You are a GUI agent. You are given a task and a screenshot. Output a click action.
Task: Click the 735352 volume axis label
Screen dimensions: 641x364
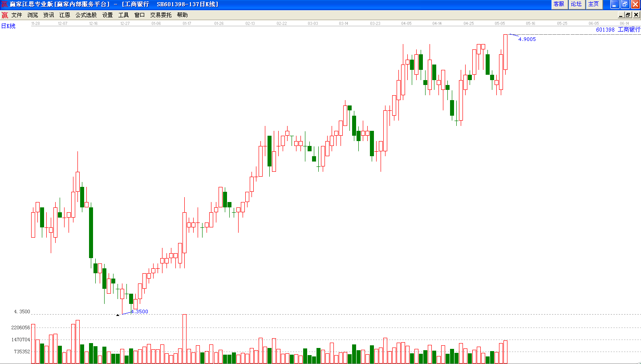tap(22, 352)
